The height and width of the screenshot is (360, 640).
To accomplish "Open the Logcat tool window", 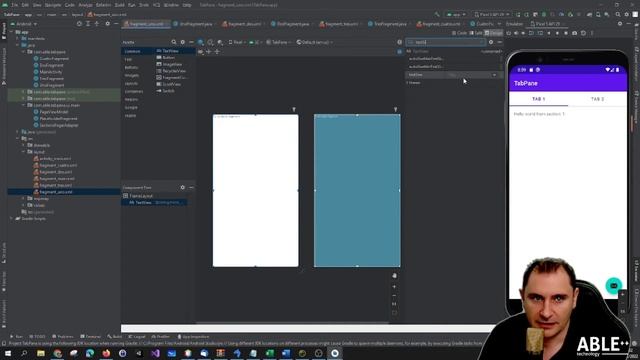I will pyautogui.click(x=137, y=337).
